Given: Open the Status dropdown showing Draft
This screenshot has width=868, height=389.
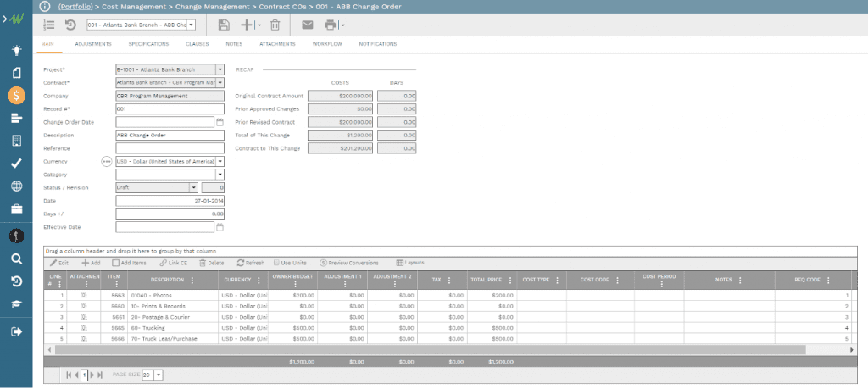Looking at the screenshot, I should pos(193,187).
